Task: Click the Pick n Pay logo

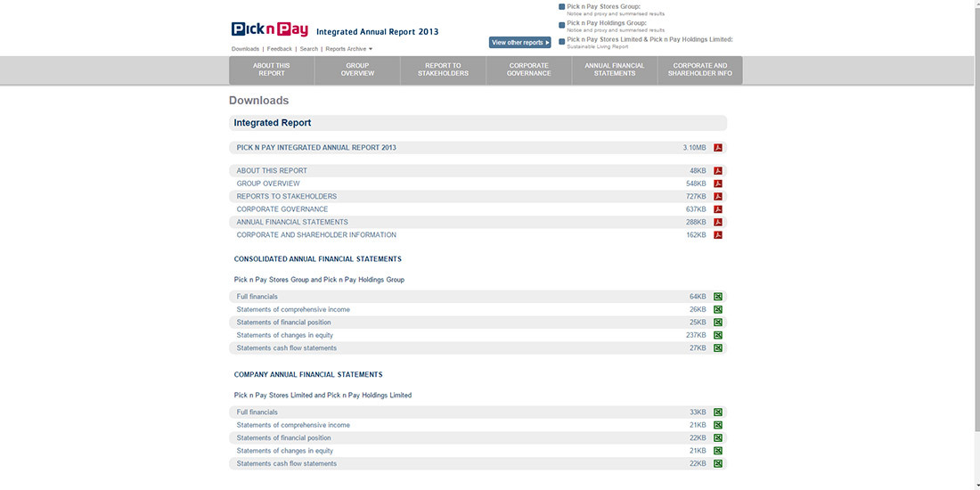Action: 269,29
